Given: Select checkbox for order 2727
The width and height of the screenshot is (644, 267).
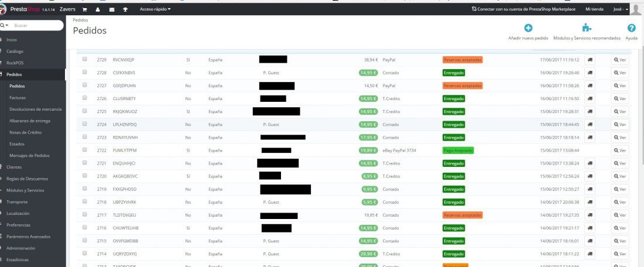Looking at the screenshot, I should point(85,85).
